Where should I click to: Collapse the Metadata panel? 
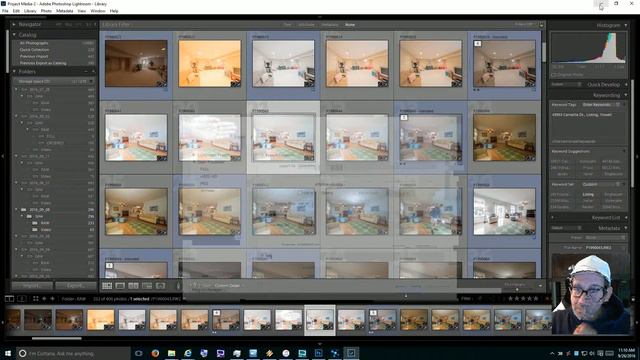click(x=626, y=228)
